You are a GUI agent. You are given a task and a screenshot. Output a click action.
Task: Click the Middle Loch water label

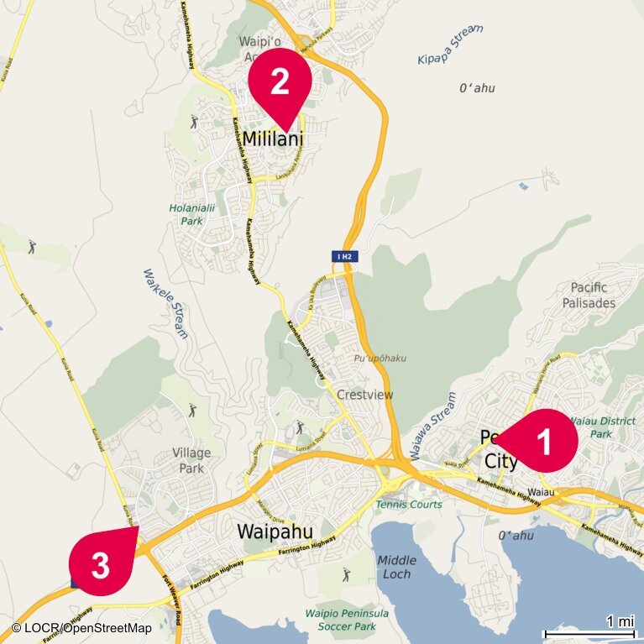(x=397, y=567)
